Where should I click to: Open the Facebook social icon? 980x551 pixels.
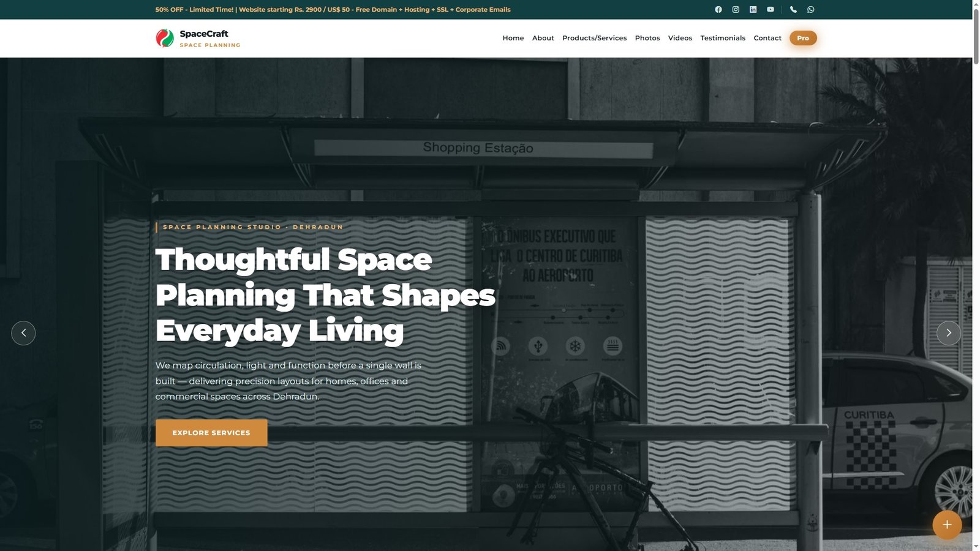coord(718,9)
